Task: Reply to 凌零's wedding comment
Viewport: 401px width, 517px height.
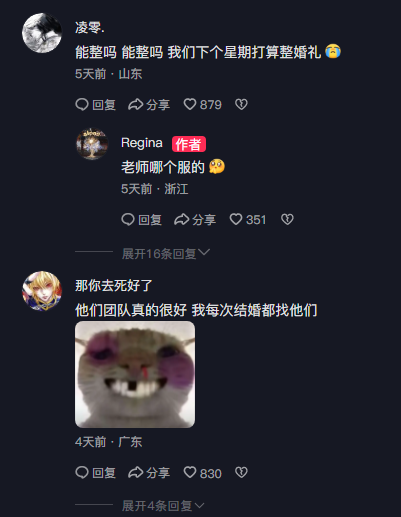Action: coord(95,105)
